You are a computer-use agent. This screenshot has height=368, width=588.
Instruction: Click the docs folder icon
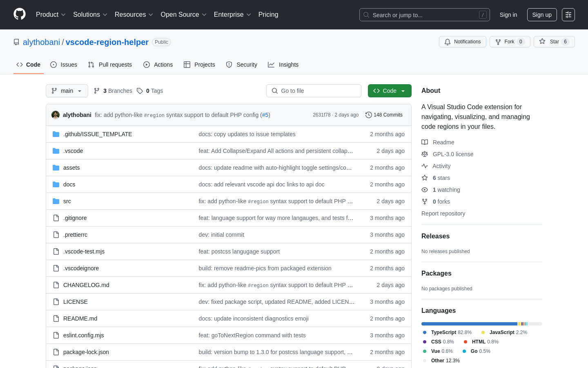pos(56,184)
